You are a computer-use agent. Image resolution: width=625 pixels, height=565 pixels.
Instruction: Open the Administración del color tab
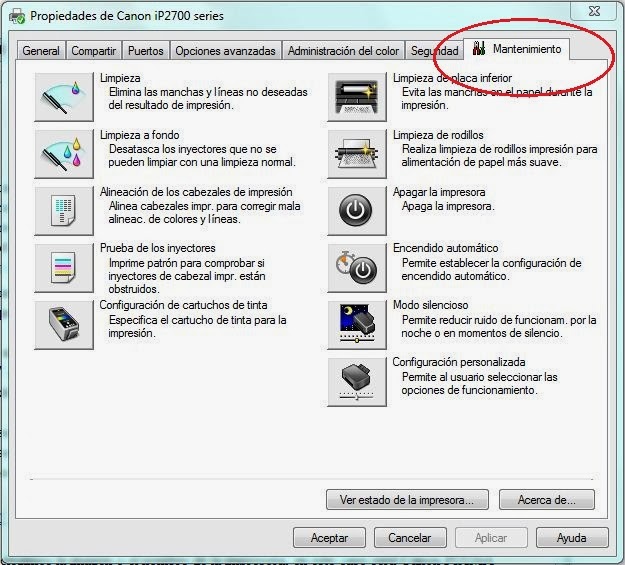(x=343, y=51)
